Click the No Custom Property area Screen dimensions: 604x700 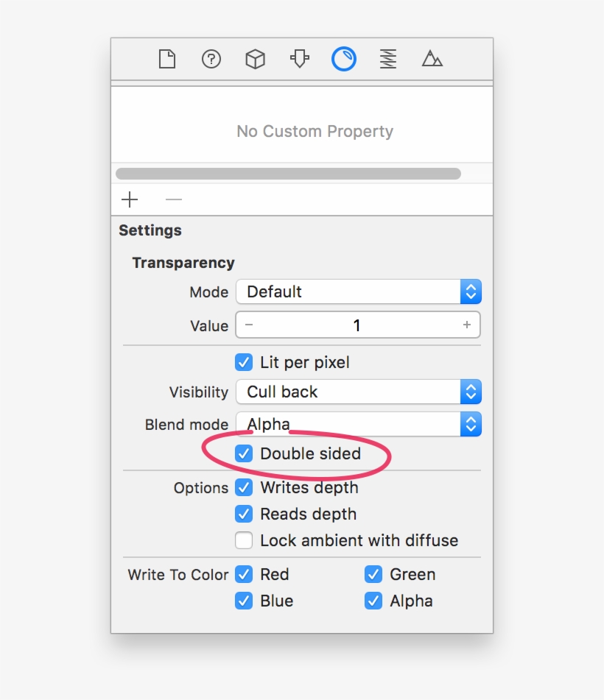click(x=315, y=131)
